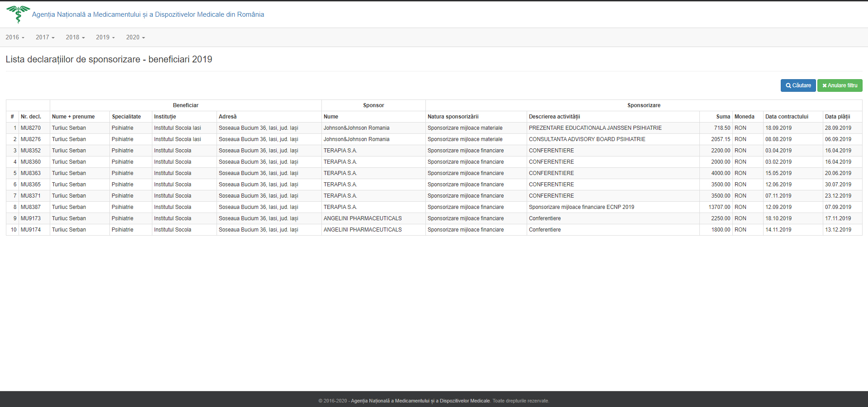Click the Instituție column header
Screen dimensions: 868x407
165,117
